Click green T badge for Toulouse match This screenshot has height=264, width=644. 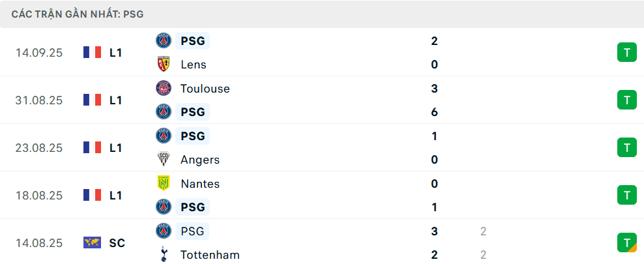(626, 100)
